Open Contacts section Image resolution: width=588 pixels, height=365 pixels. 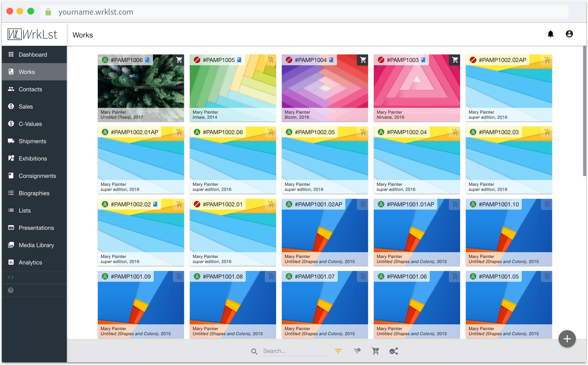coord(34,89)
